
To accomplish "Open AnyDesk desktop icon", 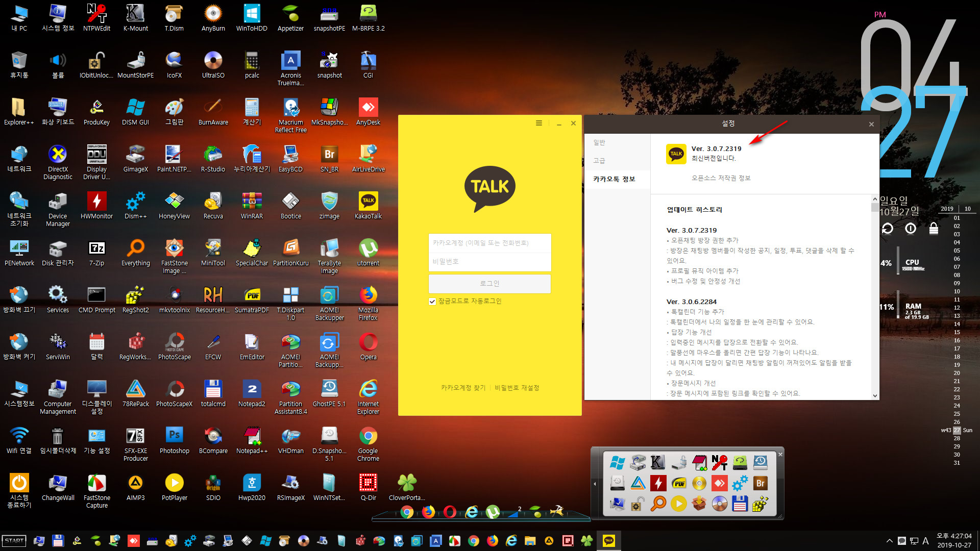I will 368,111.
